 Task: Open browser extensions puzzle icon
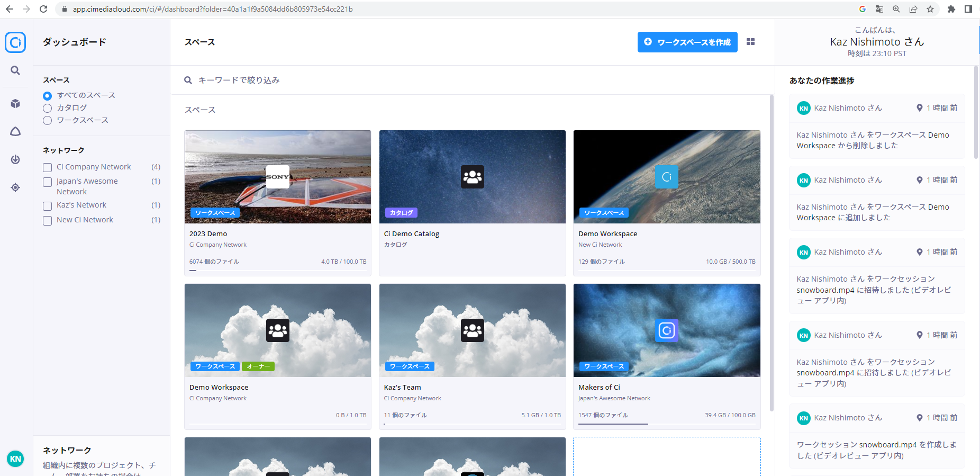click(x=951, y=9)
